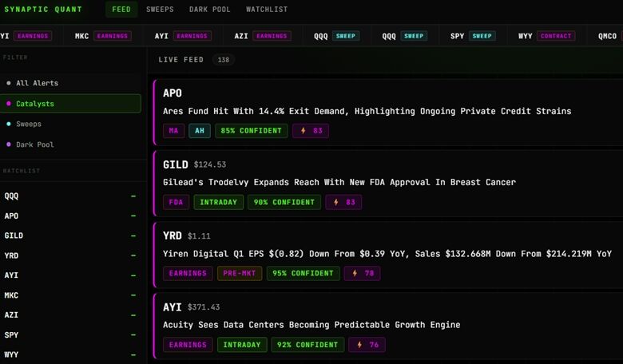Remove GILD from watchlist with minus icon
The image size is (623, 364).
tap(133, 235)
